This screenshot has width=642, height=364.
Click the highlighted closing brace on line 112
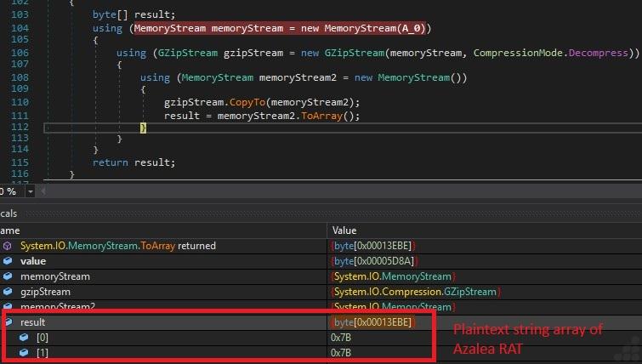pyautogui.click(x=143, y=128)
